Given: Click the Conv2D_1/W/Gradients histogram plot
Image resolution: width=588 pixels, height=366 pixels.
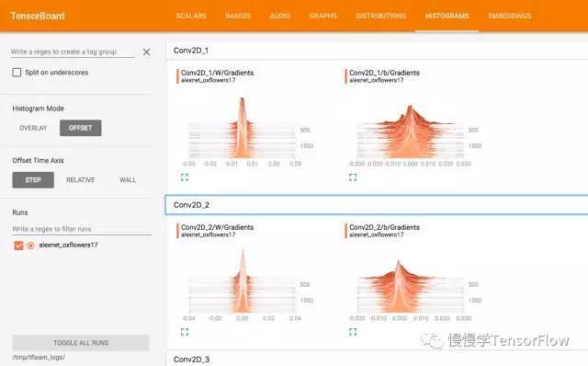Looking at the screenshot, I should 243,128.
